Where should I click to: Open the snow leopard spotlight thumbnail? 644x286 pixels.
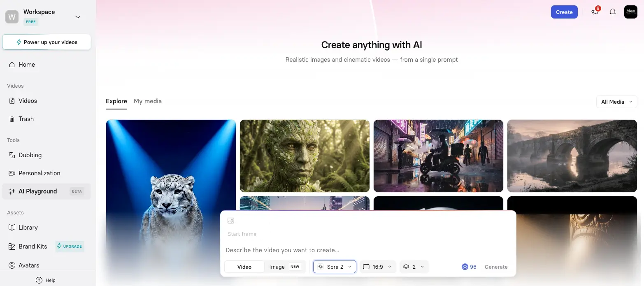point(171,202)
